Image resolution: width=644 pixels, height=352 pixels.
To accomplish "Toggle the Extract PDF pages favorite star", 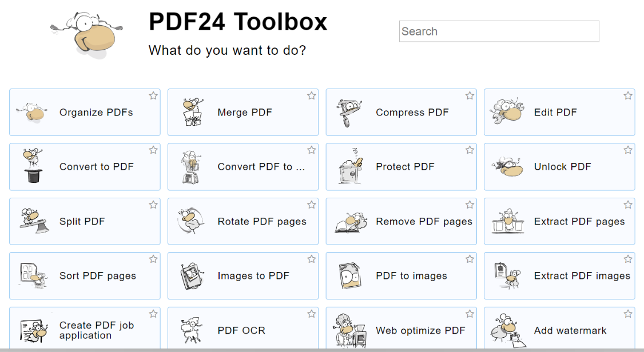I will point(628,205).
